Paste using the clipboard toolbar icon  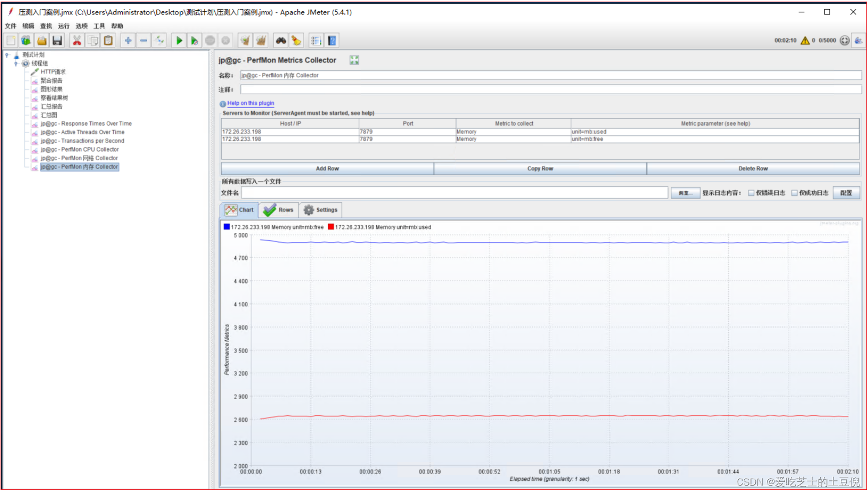coord(108,40)
